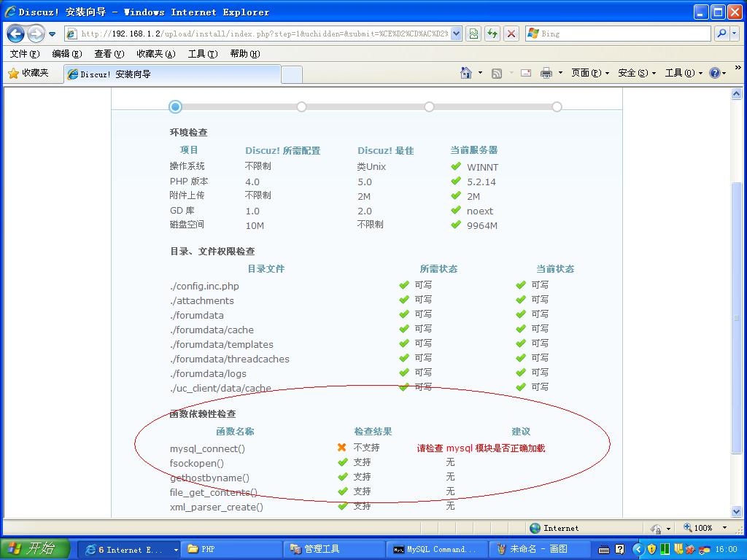Viewport: 747px width, 560px height.
Task: Click the Refresh arrows icon
Action: [x=492, y=34]
